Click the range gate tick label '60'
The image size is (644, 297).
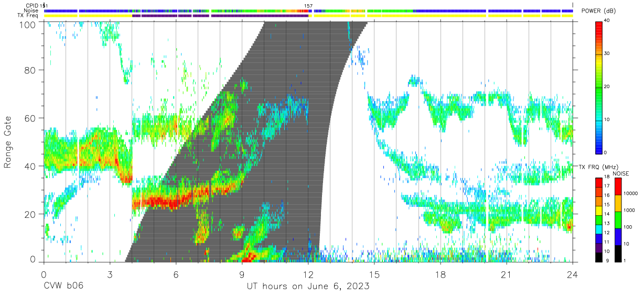tap(30, 118)
